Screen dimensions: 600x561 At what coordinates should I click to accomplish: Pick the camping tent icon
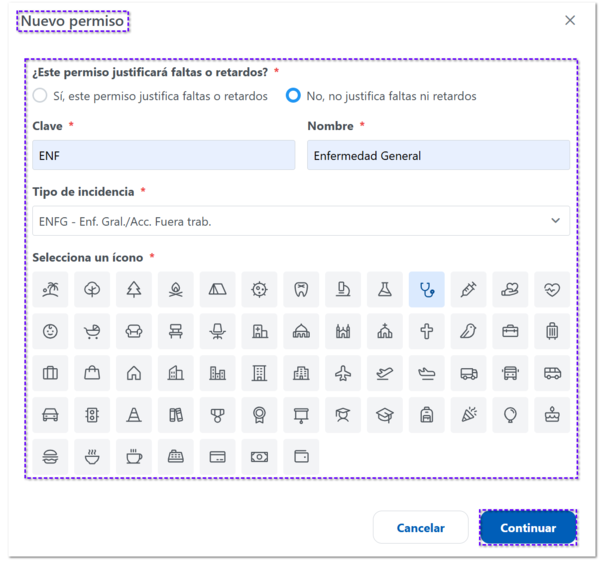[217, 289]
